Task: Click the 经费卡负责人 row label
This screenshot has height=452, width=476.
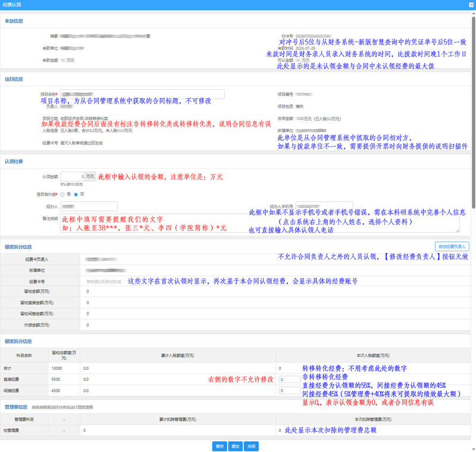Action: (37, 260)
